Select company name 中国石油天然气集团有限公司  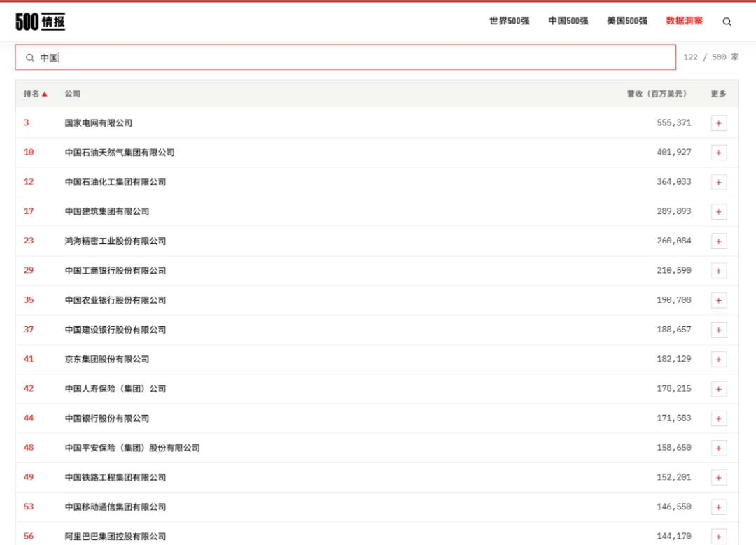120,153
